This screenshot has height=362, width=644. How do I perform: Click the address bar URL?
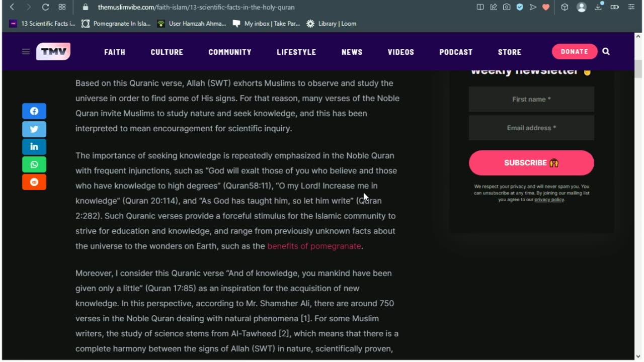[196, 8]
